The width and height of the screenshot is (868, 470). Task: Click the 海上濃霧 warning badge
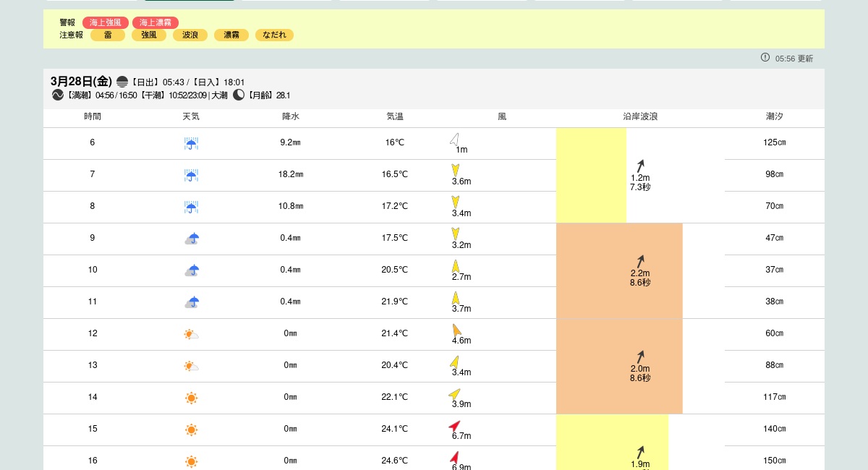tap(156, 22)
